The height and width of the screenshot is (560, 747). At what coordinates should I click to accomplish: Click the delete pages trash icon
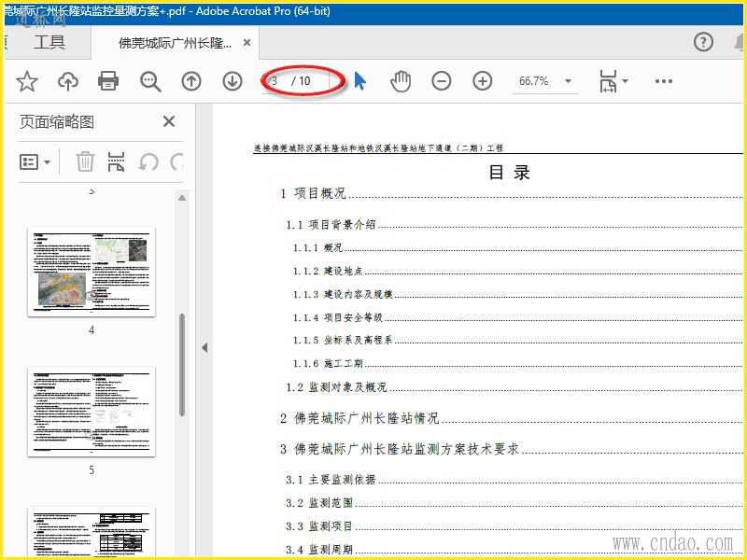click(85, 161)
